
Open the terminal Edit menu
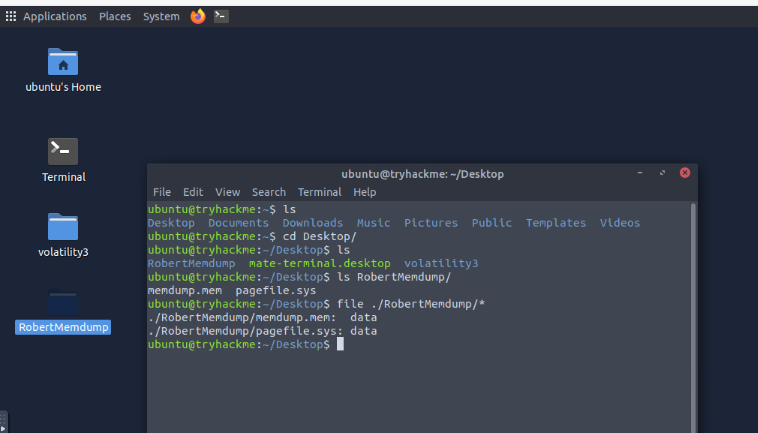click(193, 192)
